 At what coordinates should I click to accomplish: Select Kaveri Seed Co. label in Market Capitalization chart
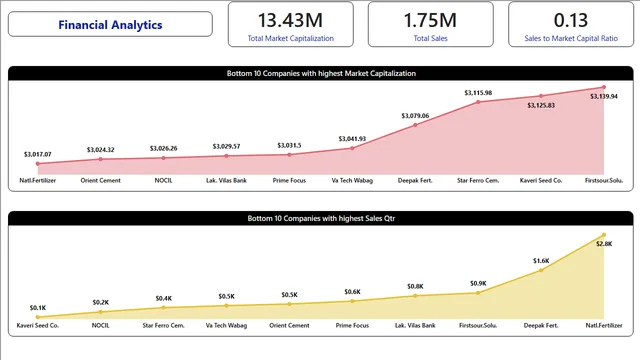click(541, 180)
